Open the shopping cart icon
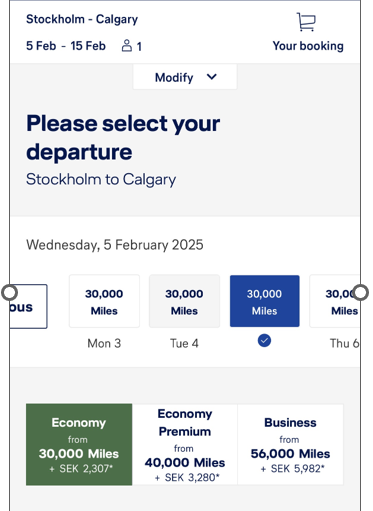The width and height of the screenshot is (373, 511). 306,22
